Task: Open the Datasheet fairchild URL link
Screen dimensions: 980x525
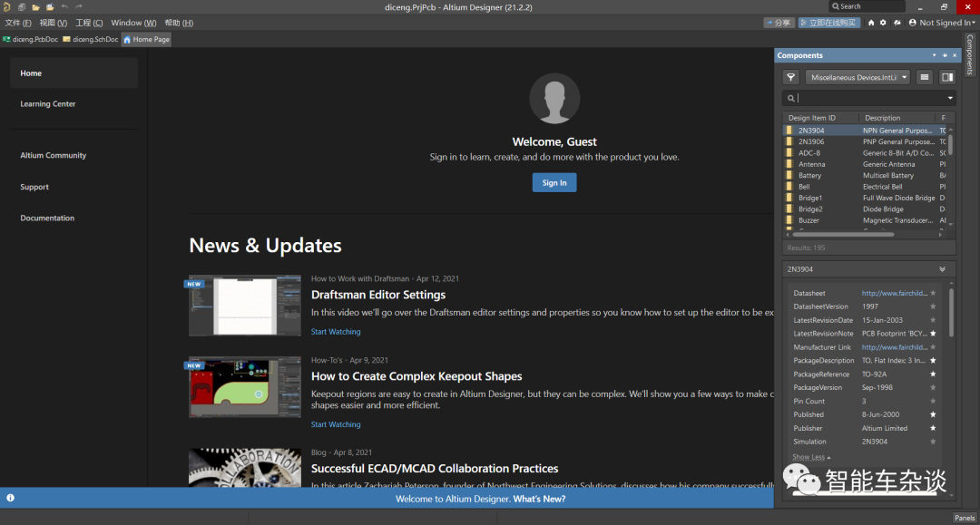Action: pyautogui.click(x=895, y=293)
